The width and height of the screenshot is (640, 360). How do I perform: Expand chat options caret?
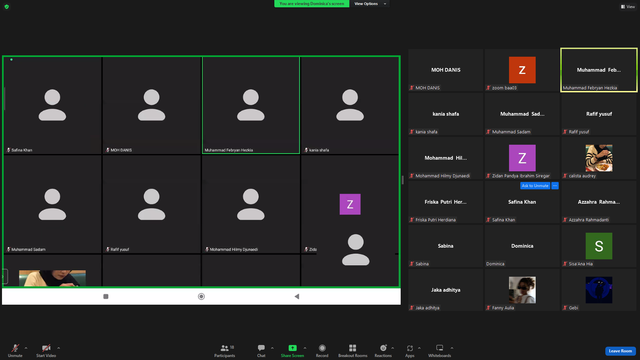click(x=272, y=348)
